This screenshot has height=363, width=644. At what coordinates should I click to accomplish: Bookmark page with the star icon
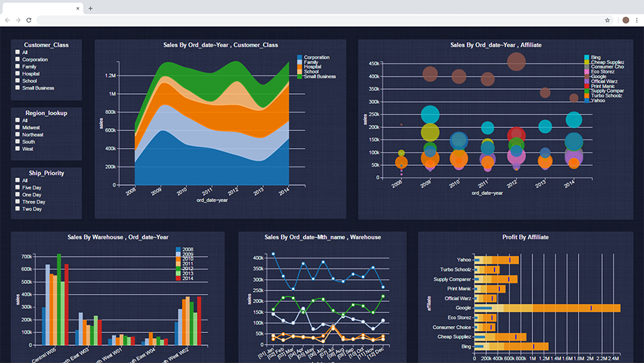tap(607, 20)
